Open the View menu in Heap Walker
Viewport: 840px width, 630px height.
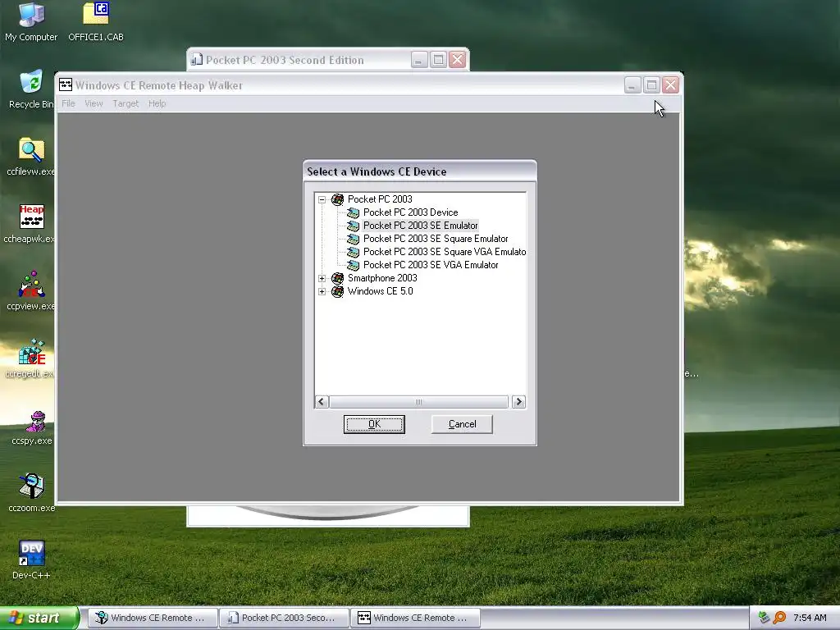pyautogui.click(x=94, y=103)
